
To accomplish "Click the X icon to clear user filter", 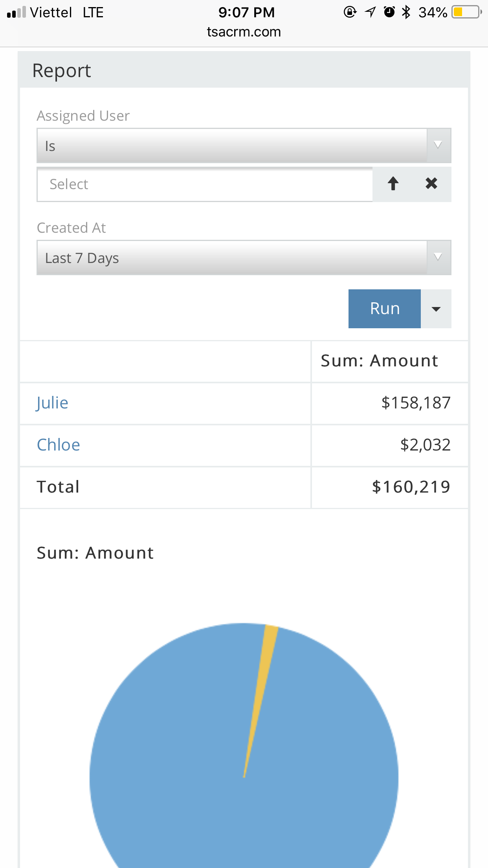I will (431, 184).
